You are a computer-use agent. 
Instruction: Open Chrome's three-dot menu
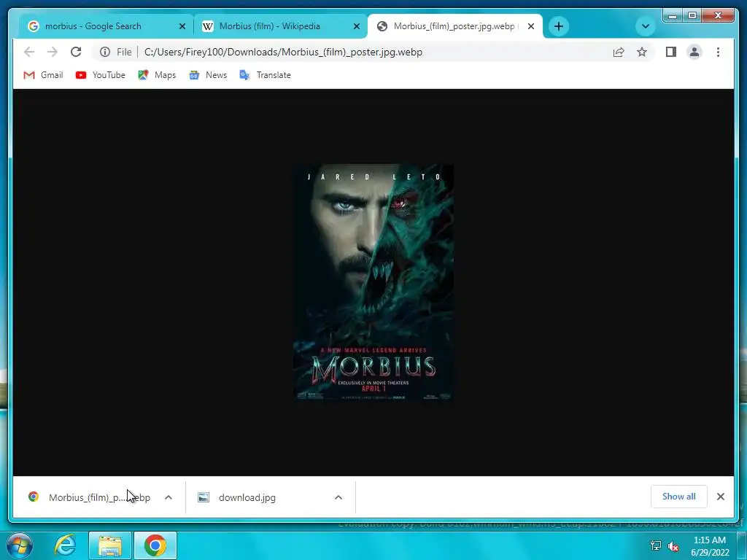point(718,52)
